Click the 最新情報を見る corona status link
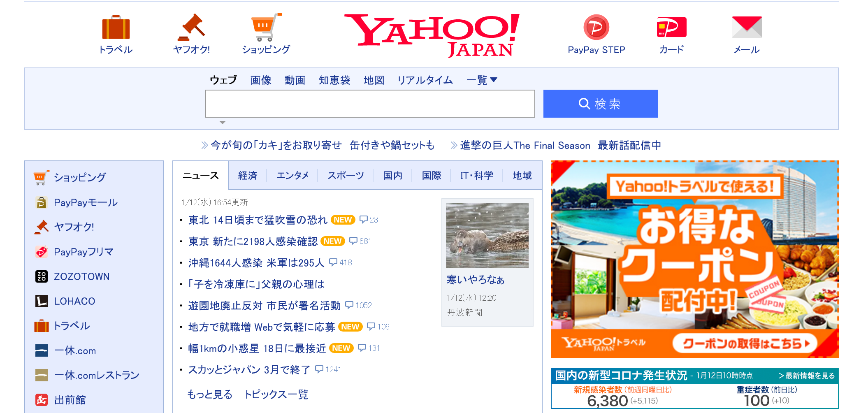Viewport: 868px width, 413px height. point(807,376)
